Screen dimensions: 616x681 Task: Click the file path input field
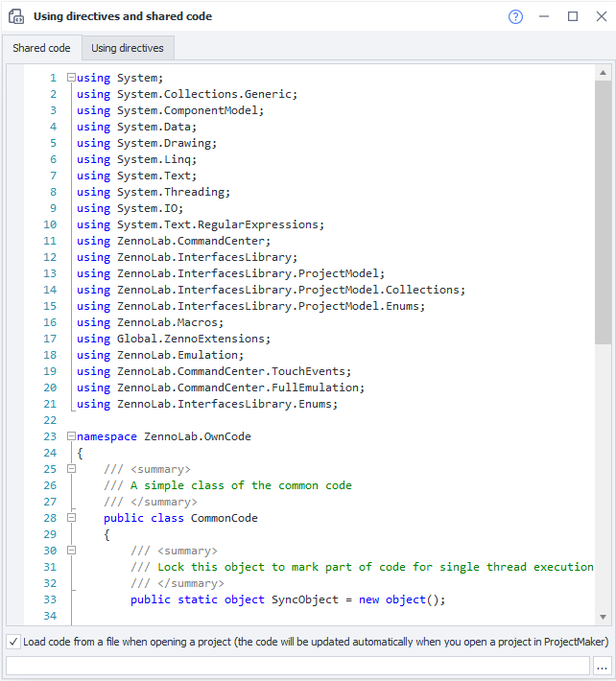point(296,666)
